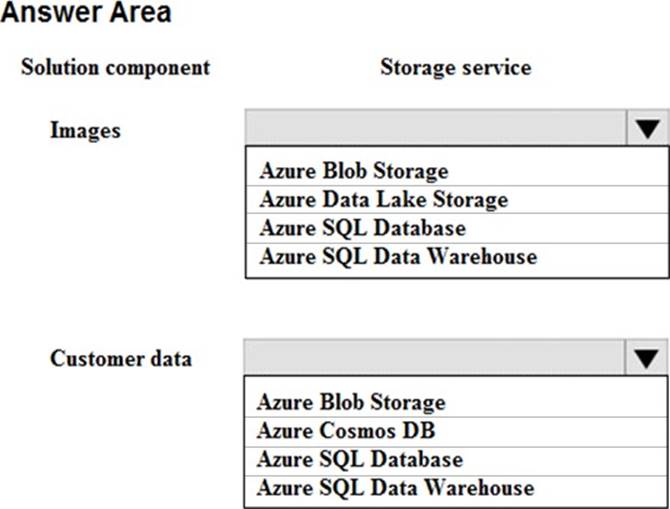Viewport: 670px width, 509px height.
Task: Click the Solution component column header
Action: pos(116,68)
